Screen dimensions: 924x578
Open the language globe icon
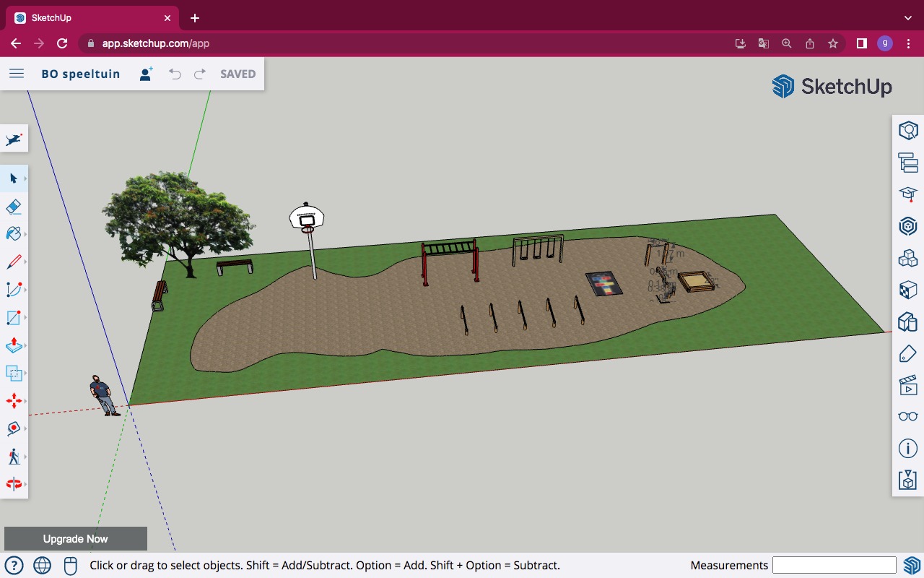(42, 565)
